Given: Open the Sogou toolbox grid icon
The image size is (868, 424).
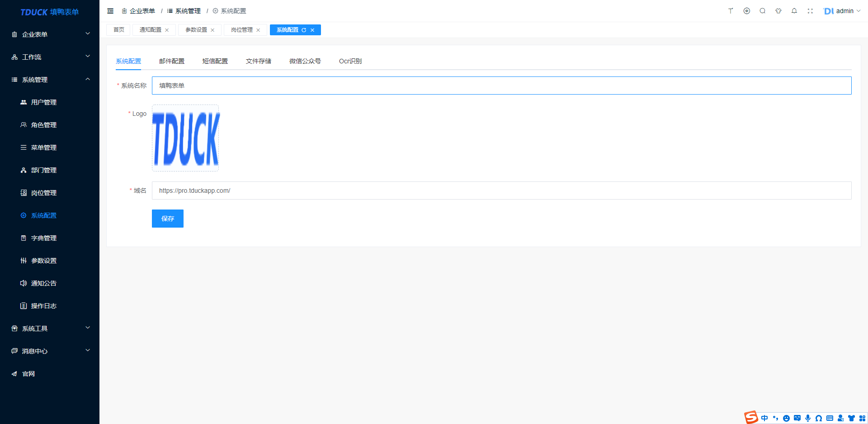Looking at the screenshot, I should pyautogui.click(x=862, y=418).
